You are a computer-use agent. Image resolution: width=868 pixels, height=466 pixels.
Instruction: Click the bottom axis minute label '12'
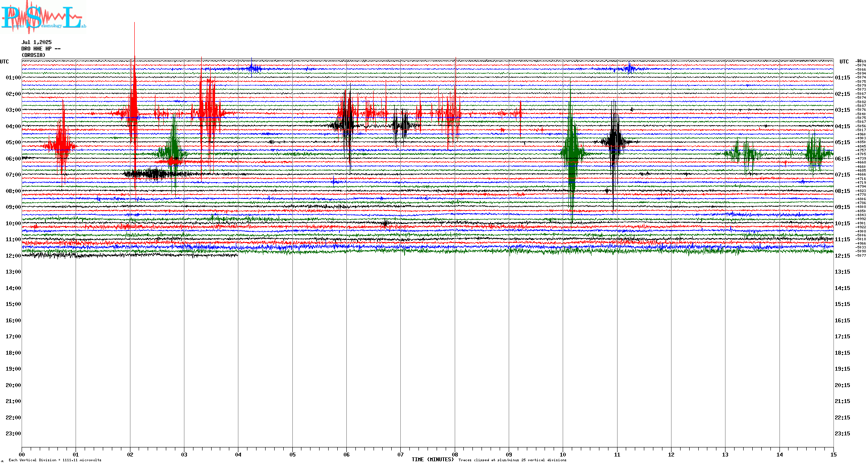coord(671,454)
